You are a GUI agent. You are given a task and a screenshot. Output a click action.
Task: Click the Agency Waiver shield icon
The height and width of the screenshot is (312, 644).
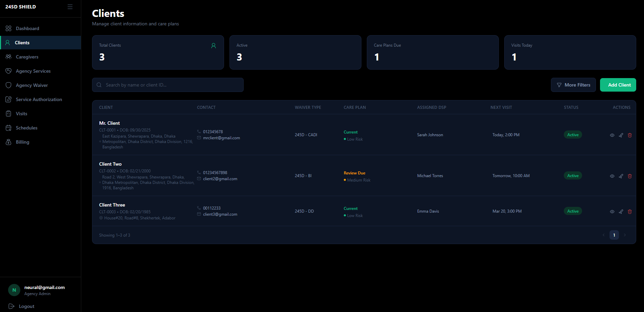(x=8, y=85)
